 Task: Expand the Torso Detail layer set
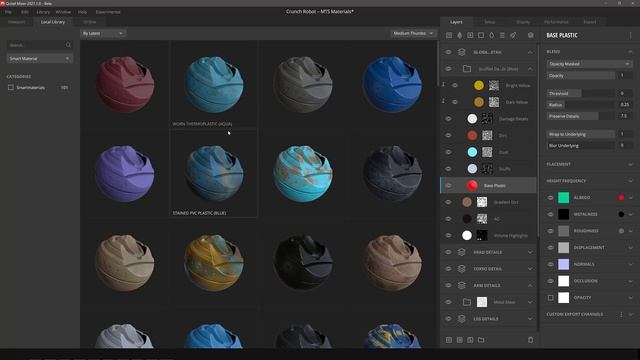pyautogui.click(x=530, y=269)
